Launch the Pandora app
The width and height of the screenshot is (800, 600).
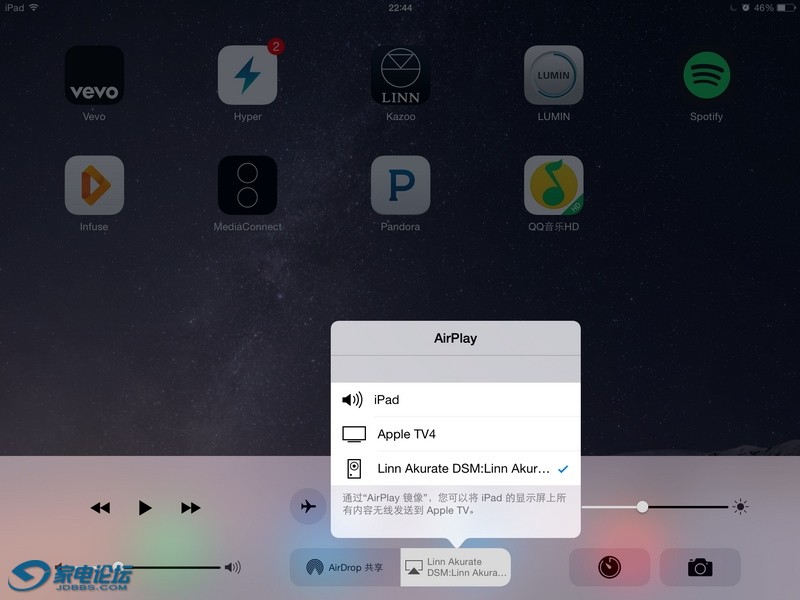pyautogui.click(x=400, y=185)
